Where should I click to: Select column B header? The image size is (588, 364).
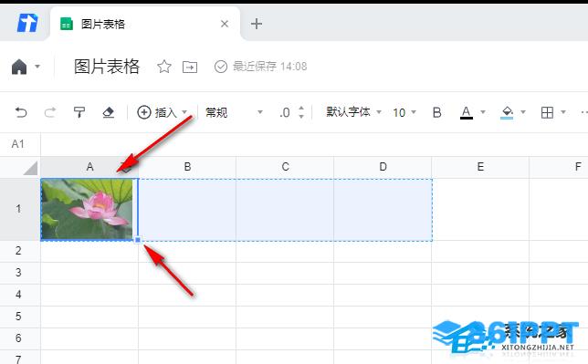tap(187, 167)
